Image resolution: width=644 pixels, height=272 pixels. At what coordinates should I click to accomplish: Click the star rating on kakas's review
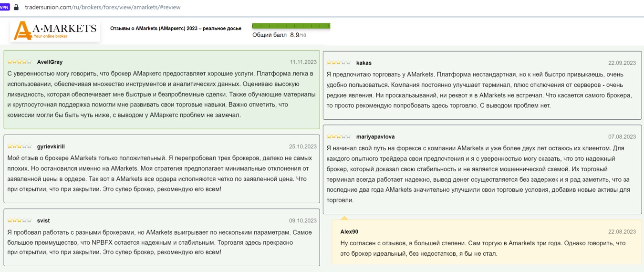[339, 63]
